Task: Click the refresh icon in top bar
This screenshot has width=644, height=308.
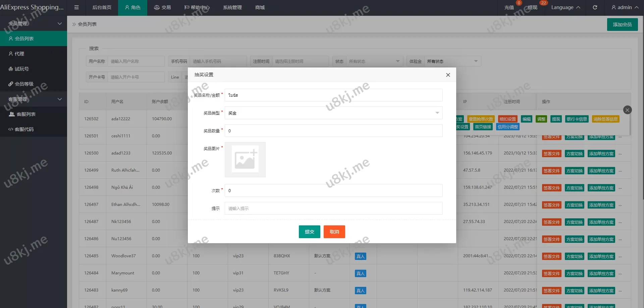Action: (595, 7)
